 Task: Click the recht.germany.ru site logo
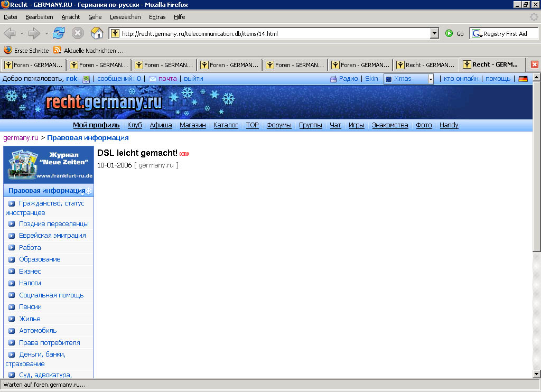click(x=104, y=102)
